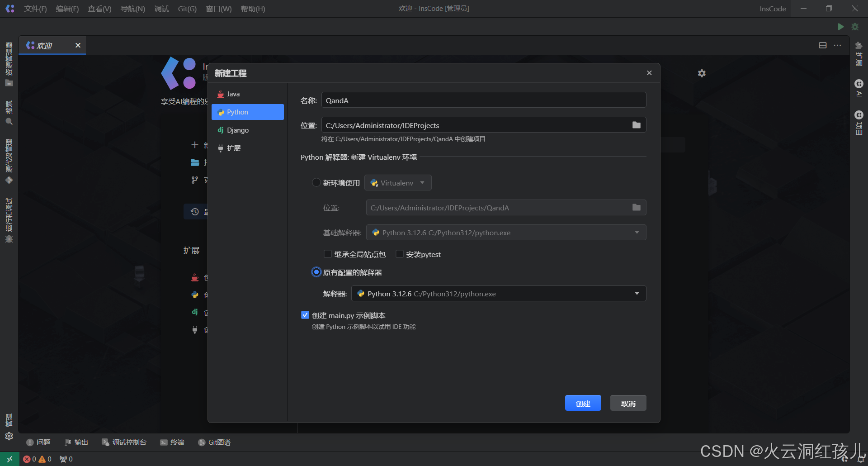Image resolution: width=868 pixels, height=466 pixels.
Task: Open the 编辑(E) menu
Action: [67, 9]
